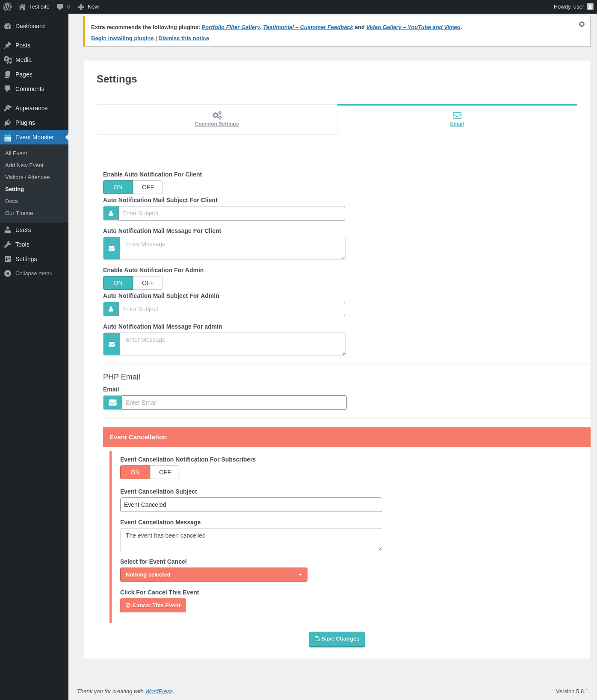Viewport: 597px width, 700px height.
Task: Open the Plugins sidebar icon
Action: 8,123
